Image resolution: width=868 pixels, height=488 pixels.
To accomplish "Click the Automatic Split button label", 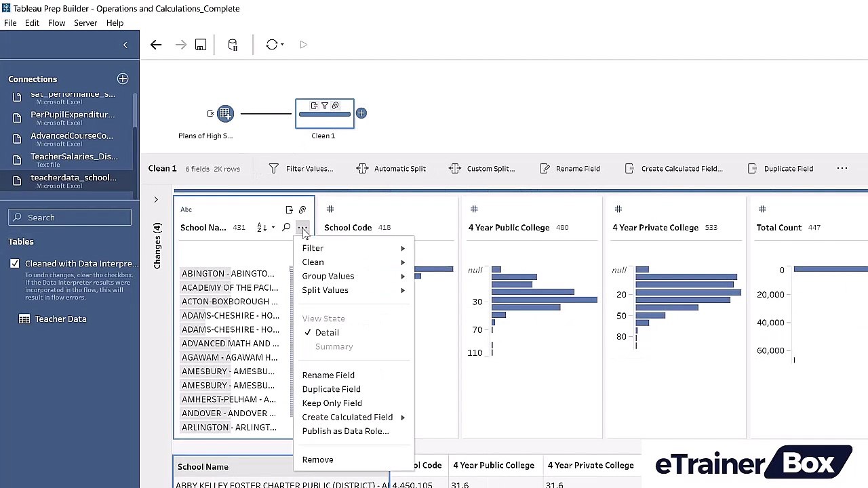I will click(x=400, y=169).
